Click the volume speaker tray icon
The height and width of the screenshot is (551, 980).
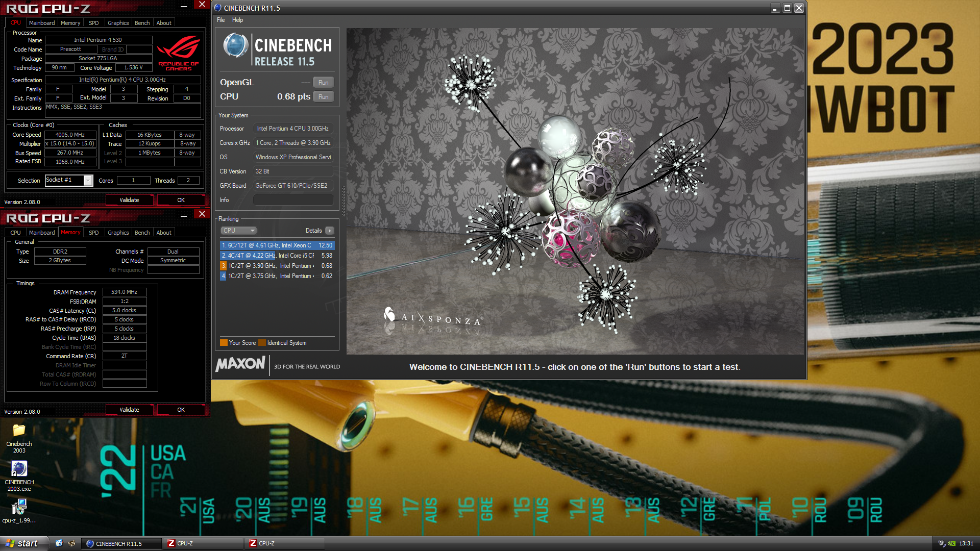[942, 544]
